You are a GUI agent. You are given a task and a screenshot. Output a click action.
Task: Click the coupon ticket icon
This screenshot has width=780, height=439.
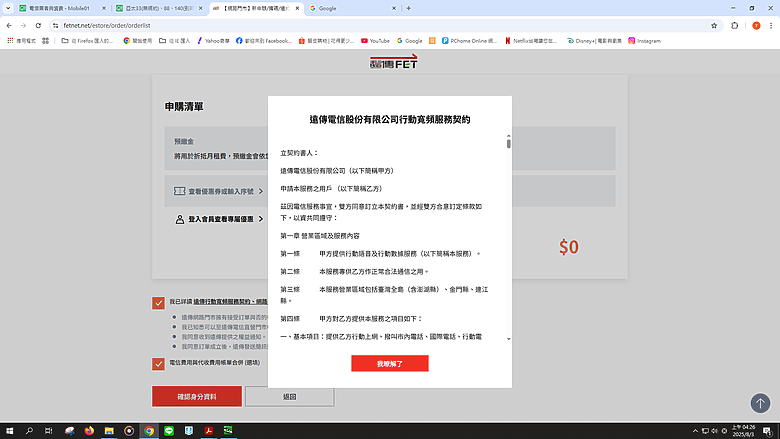pyautogui.click(x=180, y=191)
